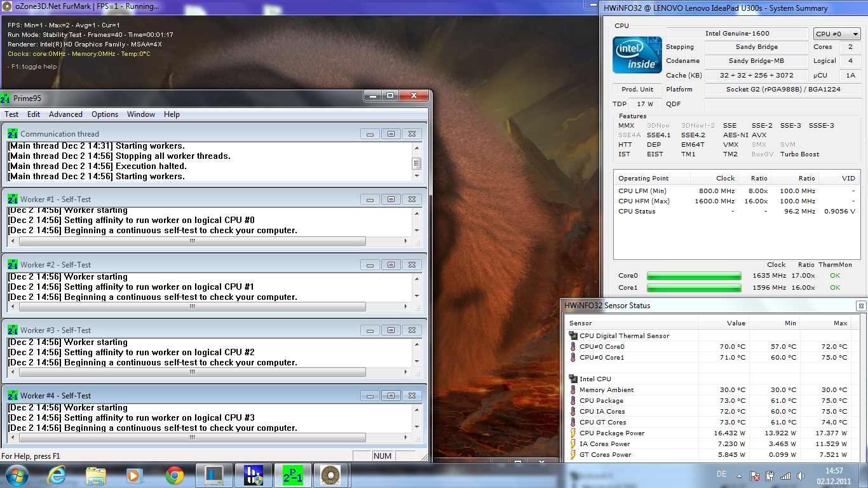Click the thermometer icon beside CPU#0 Core0
Image resolution: width=868 pixels, height=488 pixels.
pyautogui.click(x=573, y=346)
